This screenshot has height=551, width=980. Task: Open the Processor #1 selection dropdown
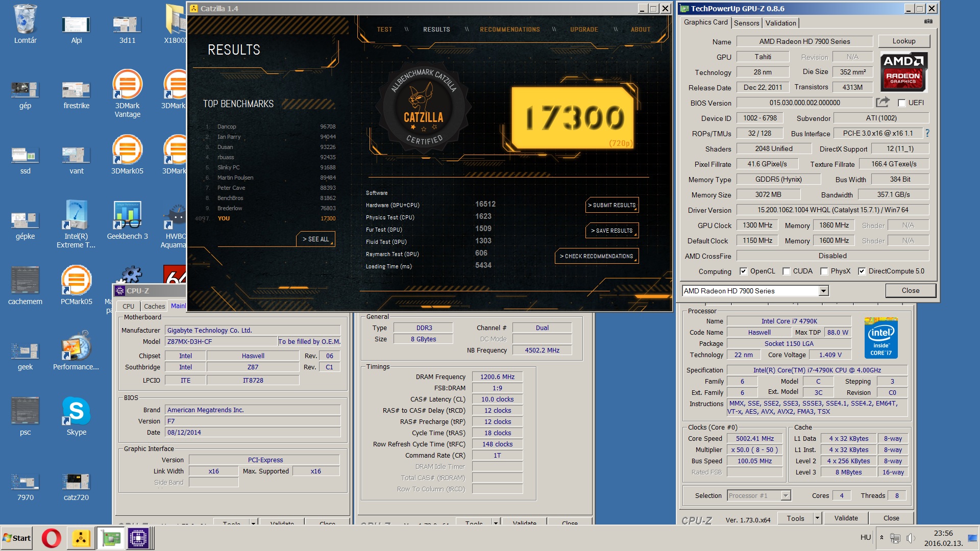786,495
